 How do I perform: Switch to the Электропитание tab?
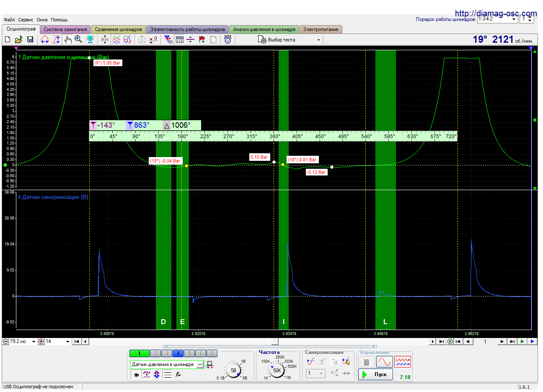point(321,29)
